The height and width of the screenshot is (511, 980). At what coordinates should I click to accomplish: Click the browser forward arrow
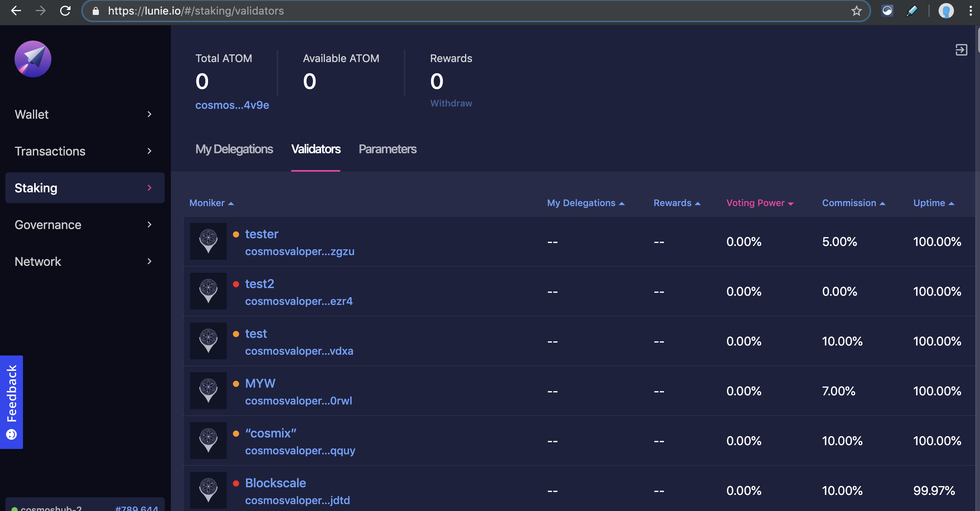tap(41, 11)
